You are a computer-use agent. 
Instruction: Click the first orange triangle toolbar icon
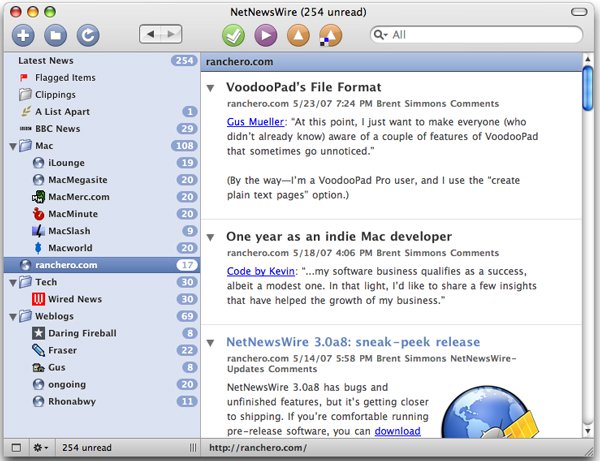point(298,35)
